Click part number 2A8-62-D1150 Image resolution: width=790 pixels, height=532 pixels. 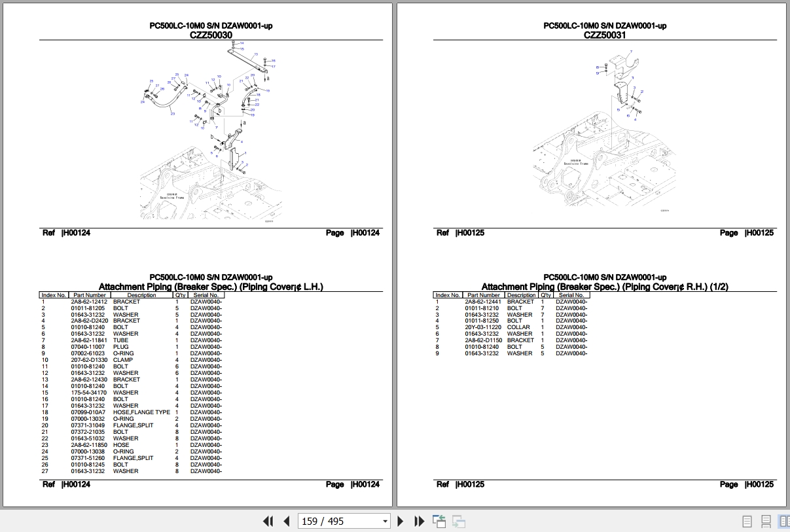[483, 340]
